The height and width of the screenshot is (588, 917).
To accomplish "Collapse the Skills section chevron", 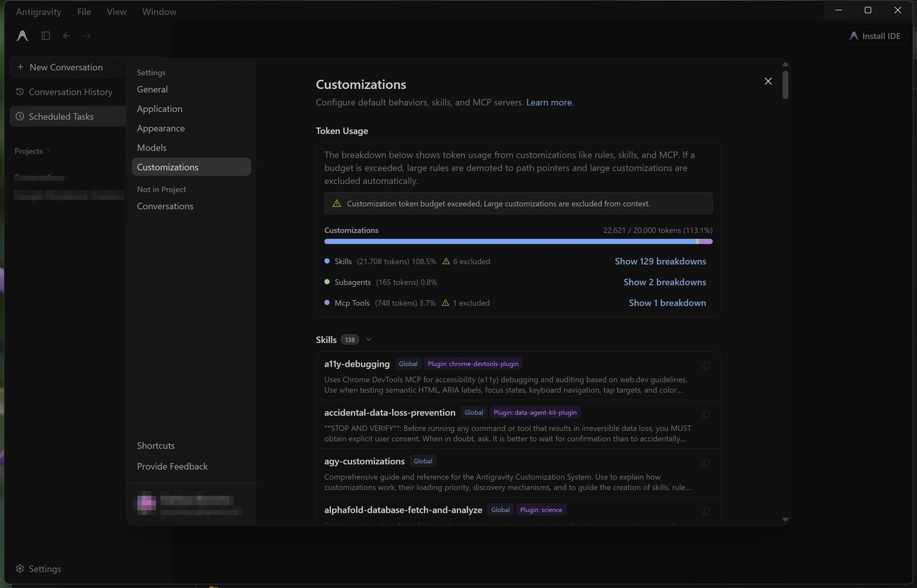I will coord(369,339).
